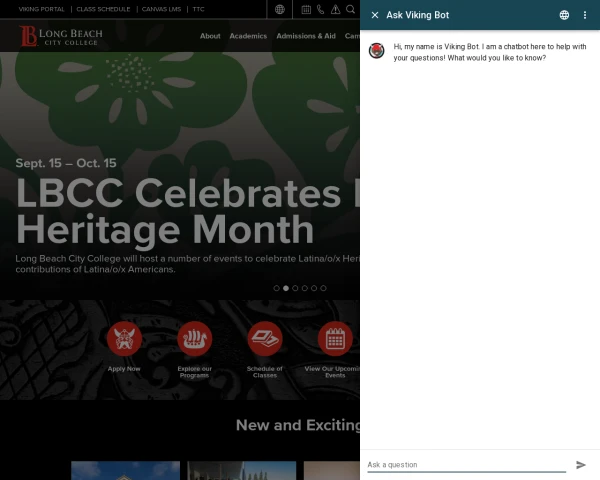Image resolution: width=600 pixels, height=480 pixels.
Task: Select the sixth carousel slide dot
Action: tap(323, 288)
